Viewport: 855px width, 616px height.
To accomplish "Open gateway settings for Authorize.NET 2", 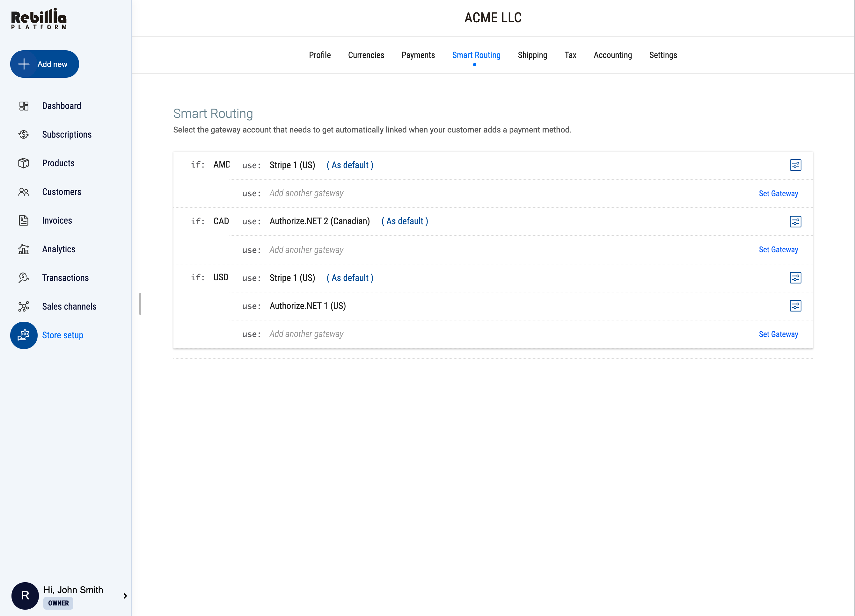I will pyautogui.click(x=795, y=222).
